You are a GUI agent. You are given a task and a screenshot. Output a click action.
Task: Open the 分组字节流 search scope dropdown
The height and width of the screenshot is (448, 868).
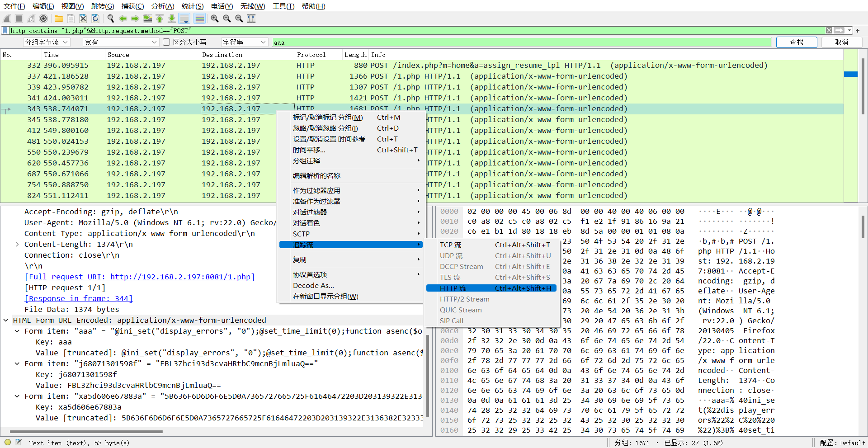(x=47, y=42)
